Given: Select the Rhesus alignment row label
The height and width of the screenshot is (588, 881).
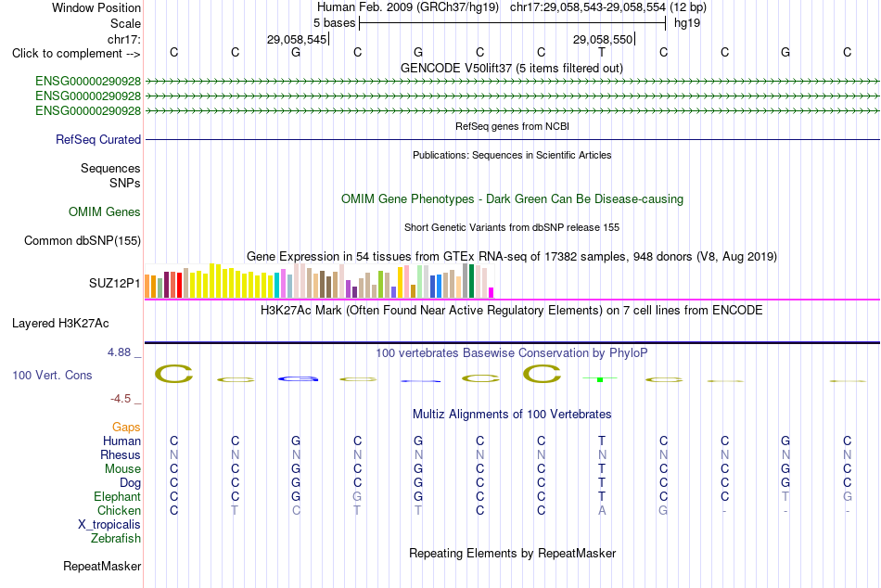Looking at the screenshot, I should (121, 454).
